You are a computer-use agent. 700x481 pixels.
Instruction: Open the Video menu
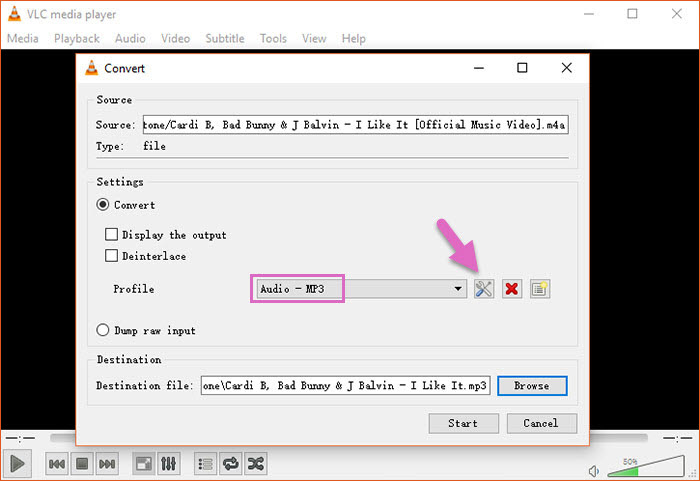[175, 38]
